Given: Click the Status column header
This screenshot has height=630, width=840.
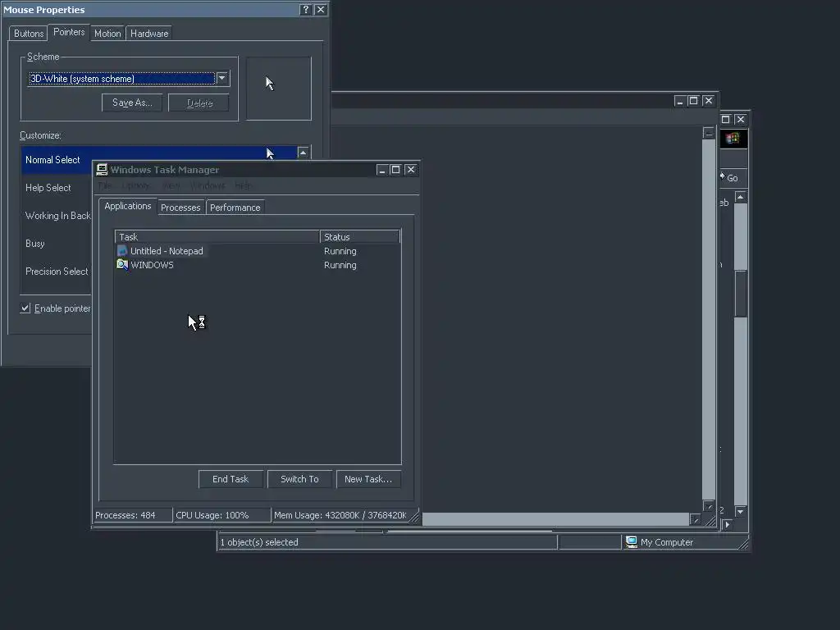Looking at the screenshot, I should coord(359,237).
